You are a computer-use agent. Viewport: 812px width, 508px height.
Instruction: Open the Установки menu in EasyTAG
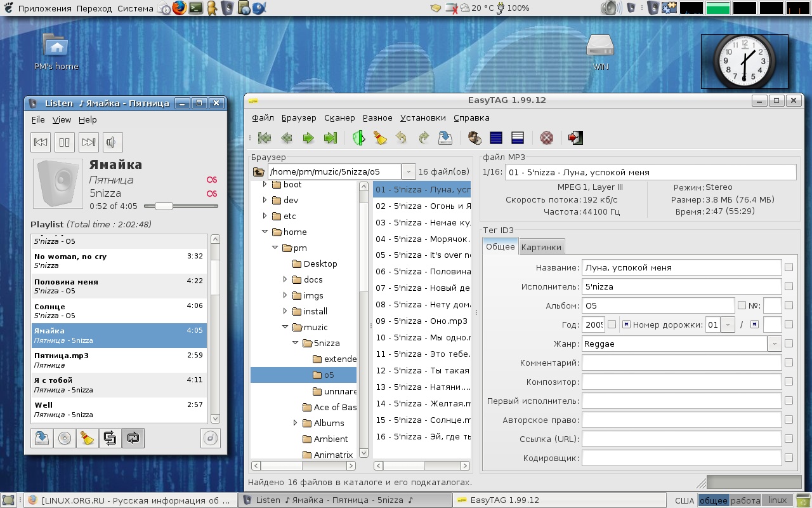point(423,117)
